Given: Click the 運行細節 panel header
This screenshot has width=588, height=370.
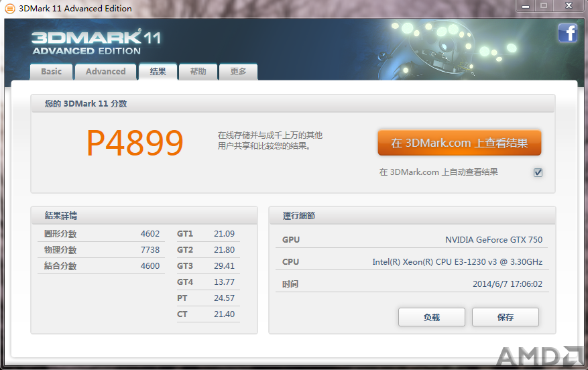Looking at the screenshot, I should (412, 216).
